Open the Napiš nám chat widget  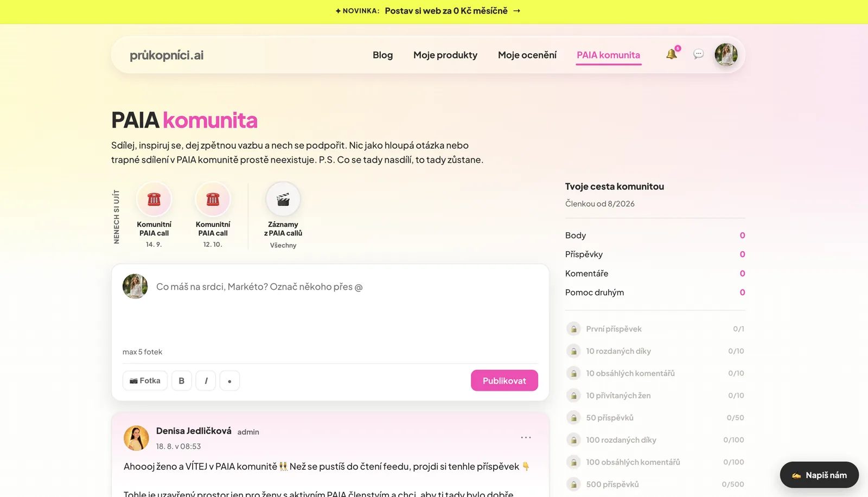pos(819,475)
